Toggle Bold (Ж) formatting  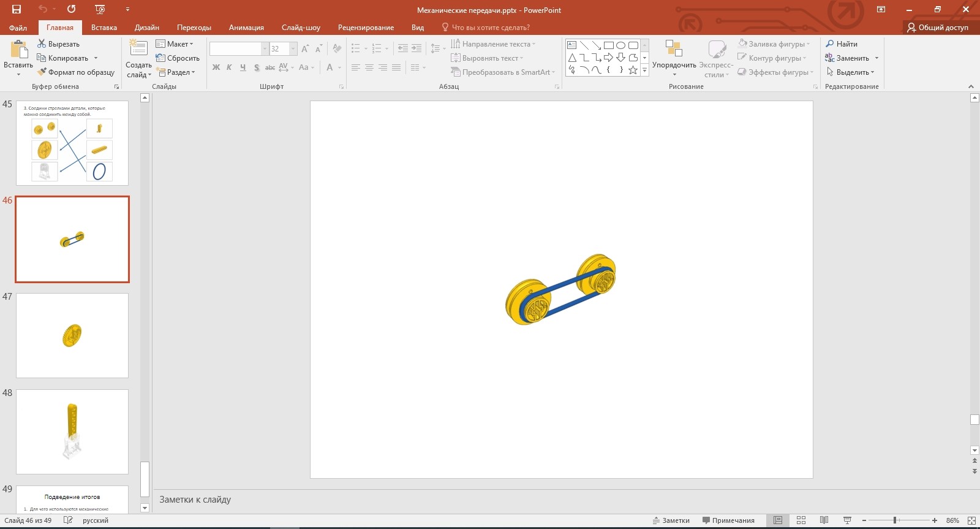(x=216, y=67)
